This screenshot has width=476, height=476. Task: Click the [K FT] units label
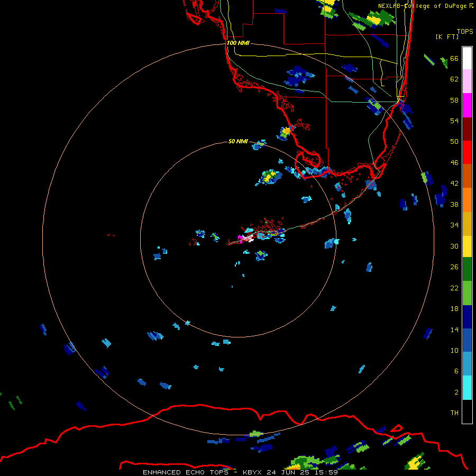click(447, 37)
